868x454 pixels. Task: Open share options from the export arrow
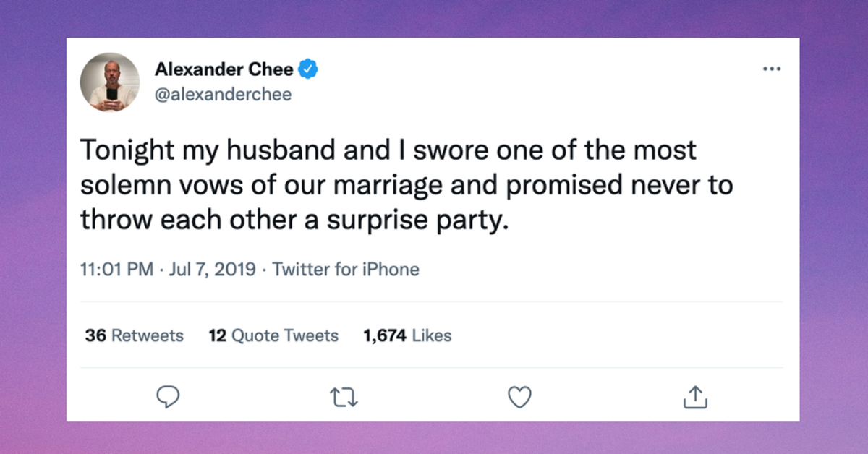[695, 395]
